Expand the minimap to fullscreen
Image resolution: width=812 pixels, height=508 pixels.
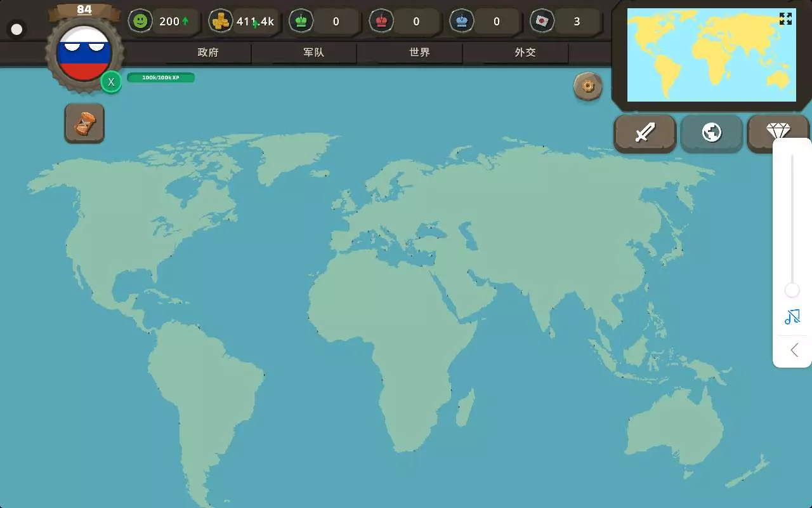click(785, 19)
